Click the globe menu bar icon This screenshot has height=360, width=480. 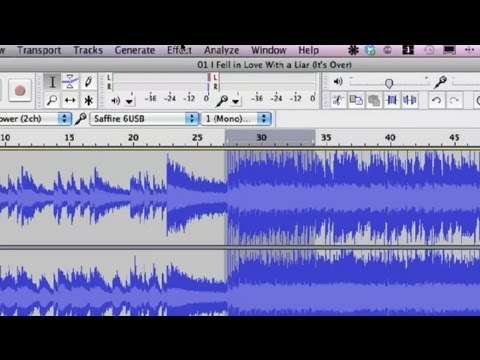click(x=370, y=50)
